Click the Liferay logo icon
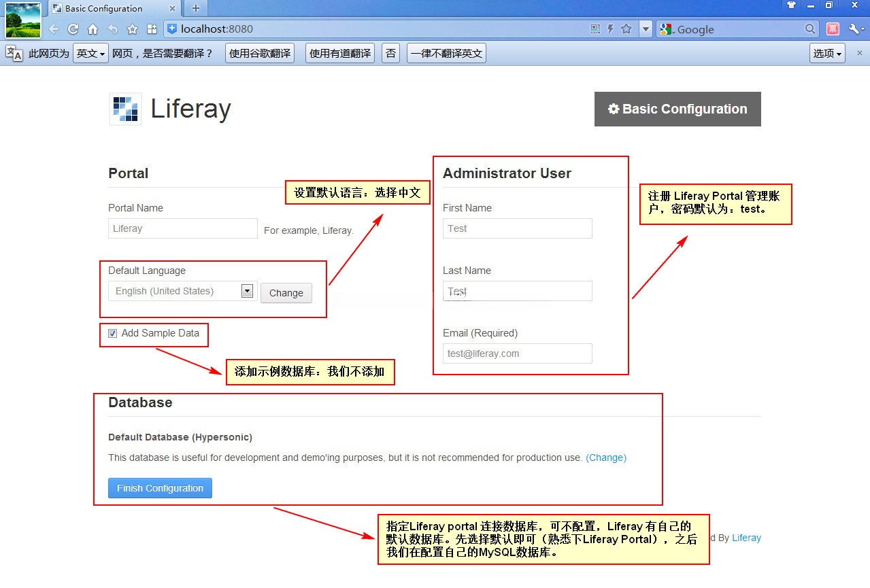The height and width of the screenshot is (588, 870). coord(125,109)
